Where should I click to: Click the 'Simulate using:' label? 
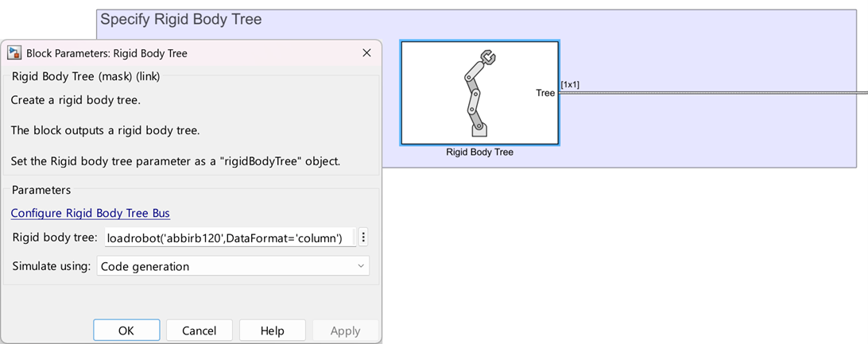pos(52,266)
